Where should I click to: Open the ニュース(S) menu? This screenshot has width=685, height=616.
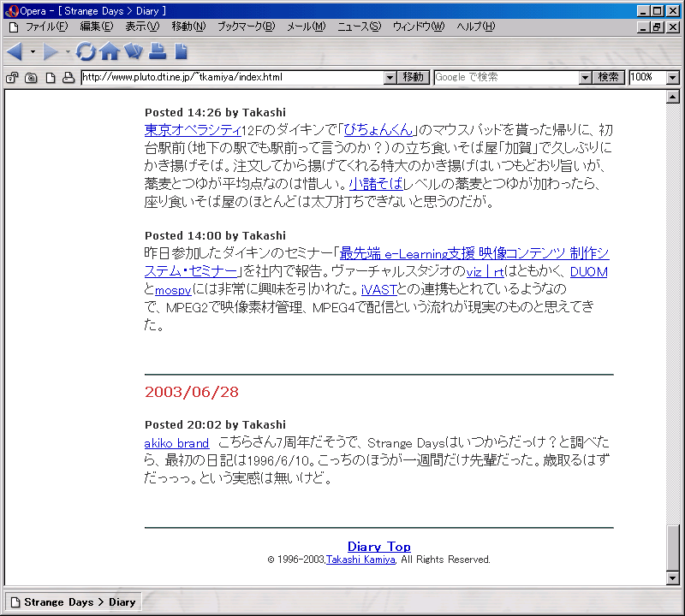coord(359,27)
